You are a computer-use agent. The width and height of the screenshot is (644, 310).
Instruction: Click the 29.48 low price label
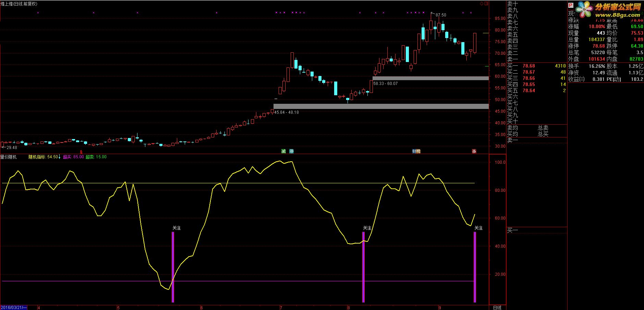click(12, 148)
